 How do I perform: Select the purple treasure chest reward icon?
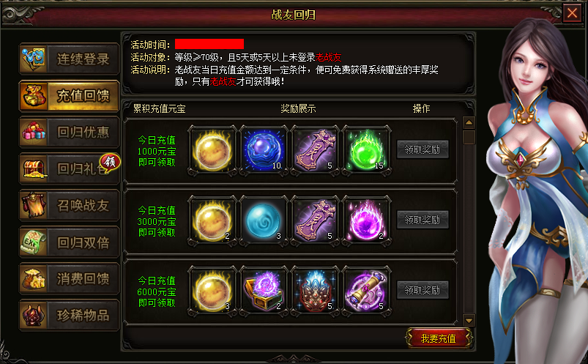pos(264,291)
